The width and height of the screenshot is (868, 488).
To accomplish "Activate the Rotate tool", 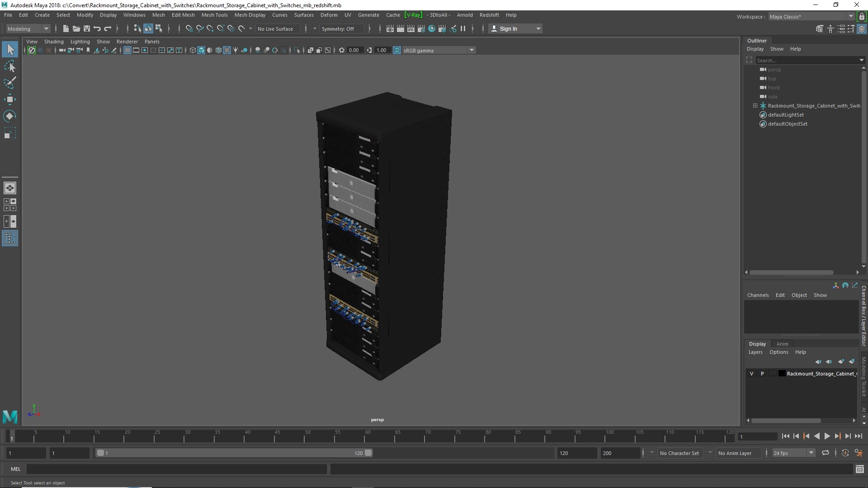I will tap(10, 116).
